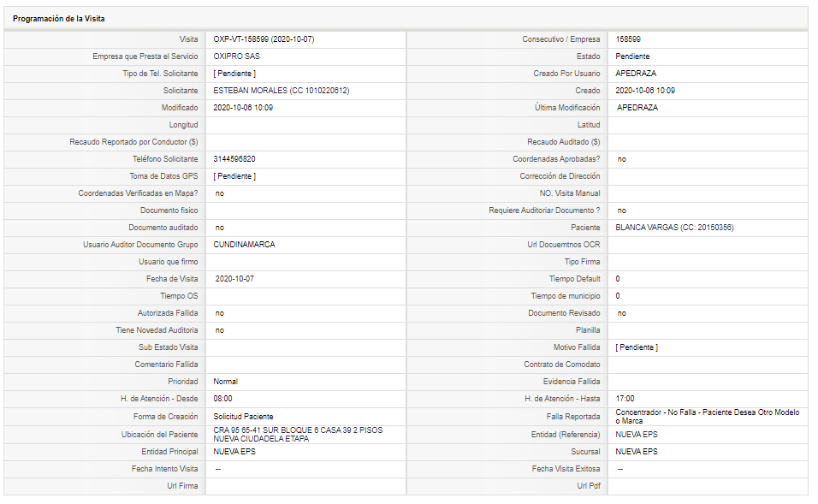Click the Fecha de Visita value 2020-10-07
Viewport: 818px width, 504px height.
[x=234, y=279]
